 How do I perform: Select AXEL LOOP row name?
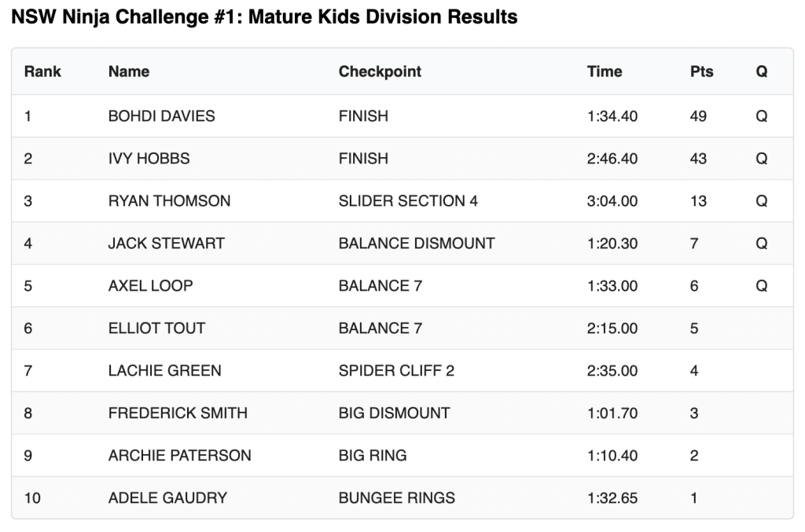point(150,286)
